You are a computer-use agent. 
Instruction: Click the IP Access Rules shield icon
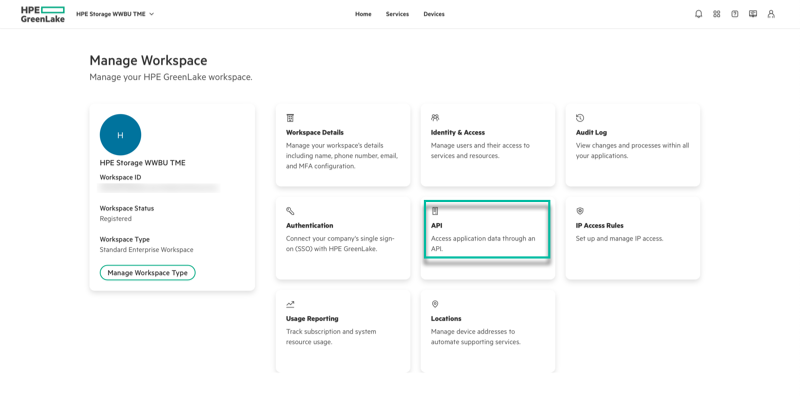(x=580, y=211)
